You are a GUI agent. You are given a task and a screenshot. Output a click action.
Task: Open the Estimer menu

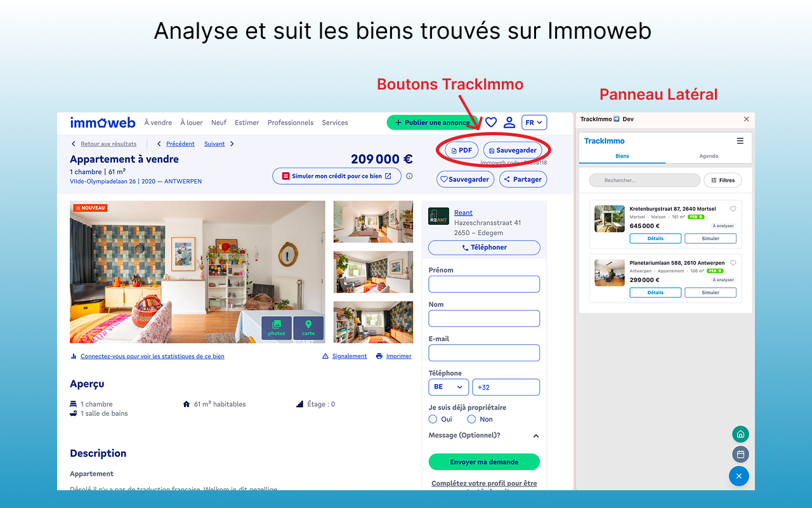[x=247, y=123]
